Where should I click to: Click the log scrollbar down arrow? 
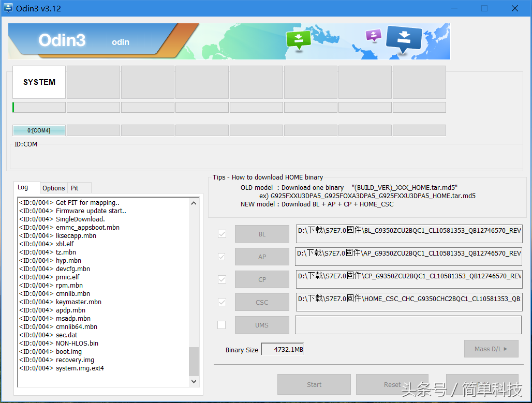pos(194,381)
